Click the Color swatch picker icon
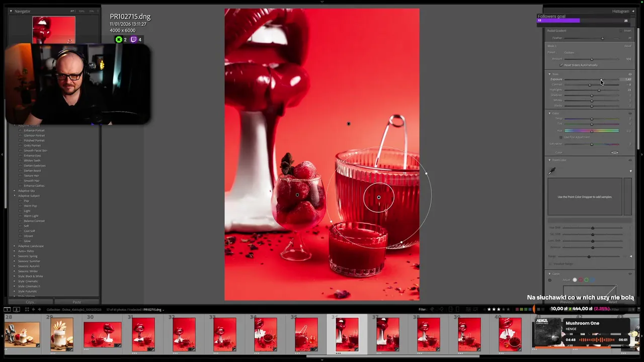This screenshot has height=362, width=644. point(614,152)
